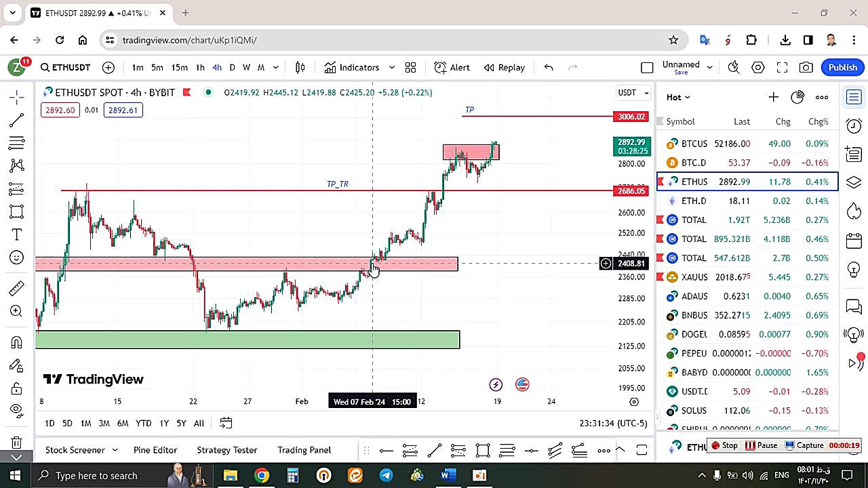Open the forecasting and measurement tools
868x488 pixels.
coord(17,188)
